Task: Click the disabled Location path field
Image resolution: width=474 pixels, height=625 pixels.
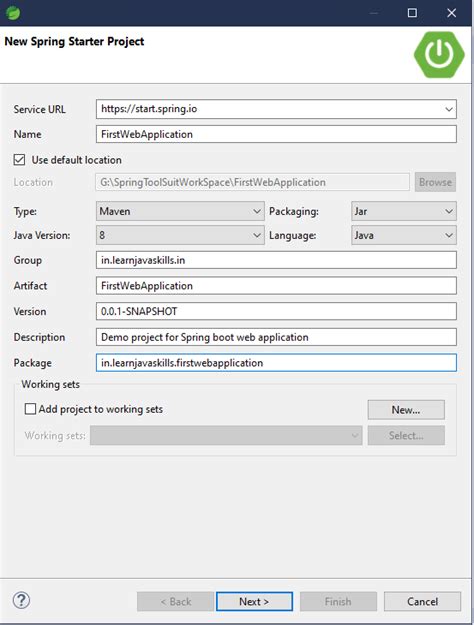Action: click(x=252, y=182)
